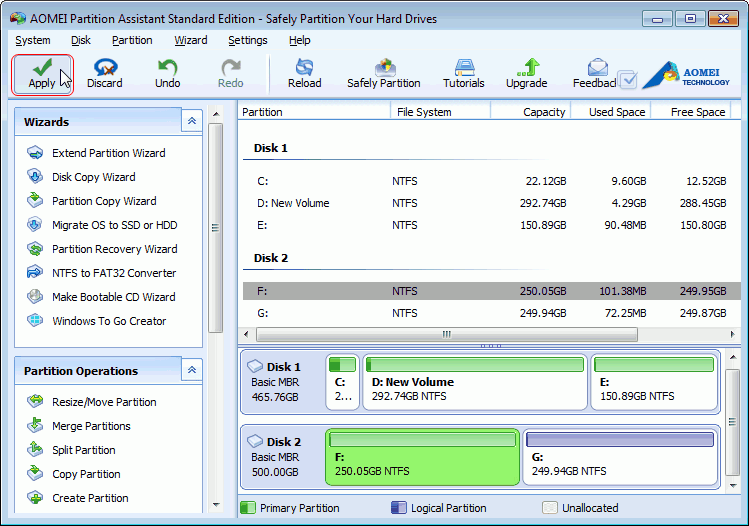Open Safely Partition from the toolbar
This screenshot has height=526, width=749.
coord(384,74)
